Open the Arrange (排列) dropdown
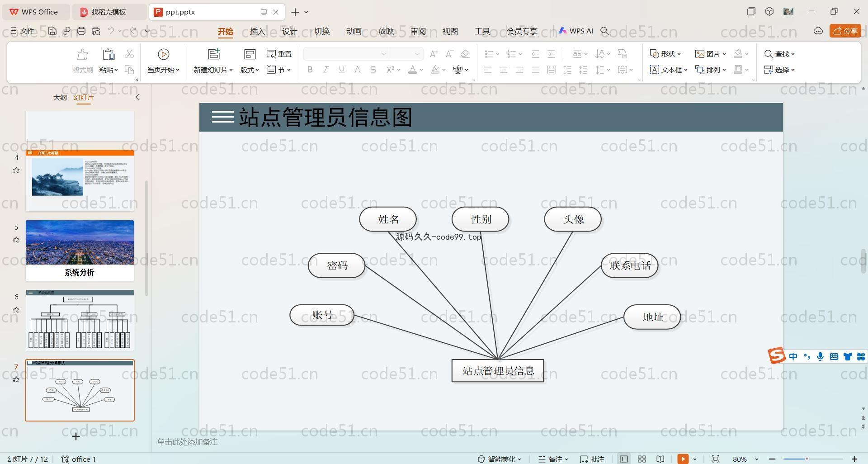 710,70
